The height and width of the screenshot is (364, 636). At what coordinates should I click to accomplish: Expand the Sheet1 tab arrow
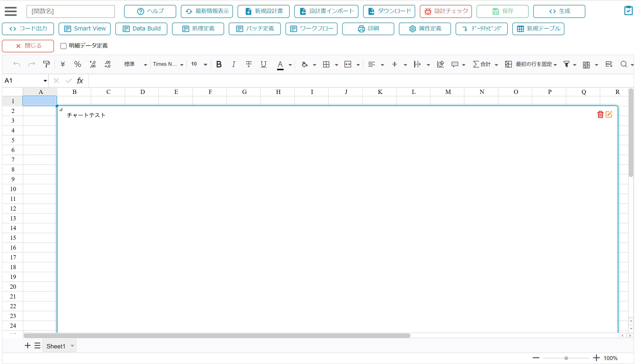[x=72, y=346]
